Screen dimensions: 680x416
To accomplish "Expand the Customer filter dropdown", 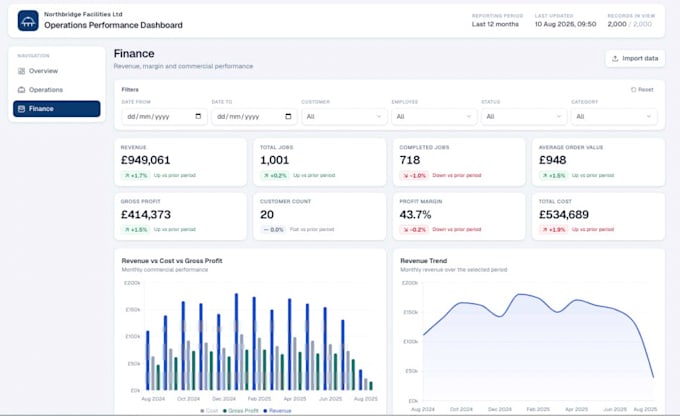I will coord(344,116).
